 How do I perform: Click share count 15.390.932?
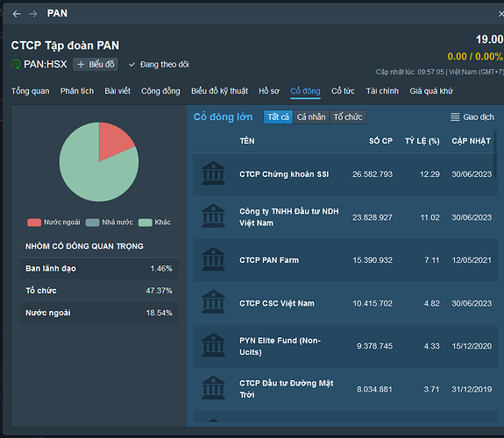[373, 260]
